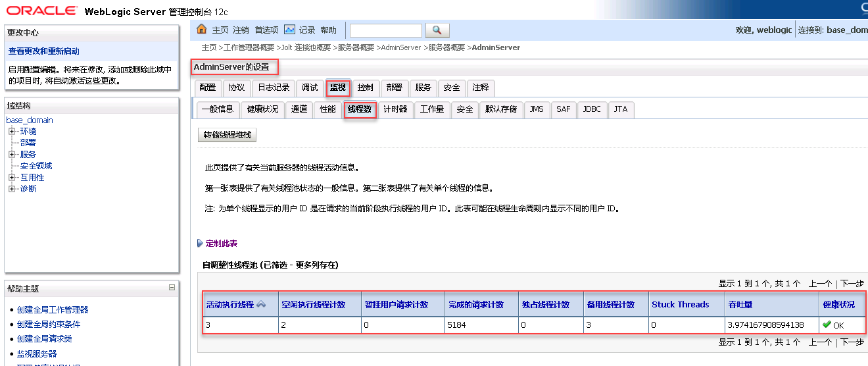The width and height of the screenshot is (868, 366).
Task: Click the 查看更改和重新启动 link
Action: 44,51
